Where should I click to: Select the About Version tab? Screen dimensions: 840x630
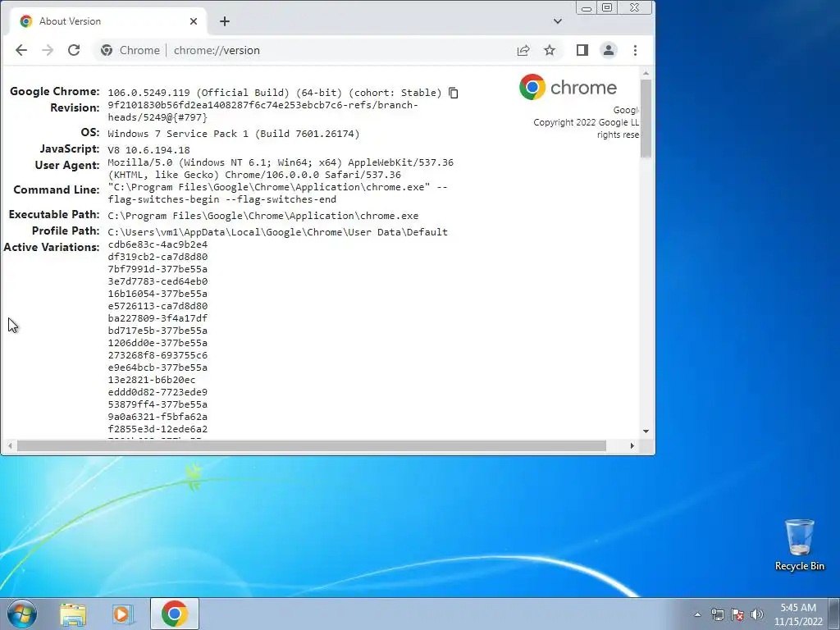tap(107, 21)
